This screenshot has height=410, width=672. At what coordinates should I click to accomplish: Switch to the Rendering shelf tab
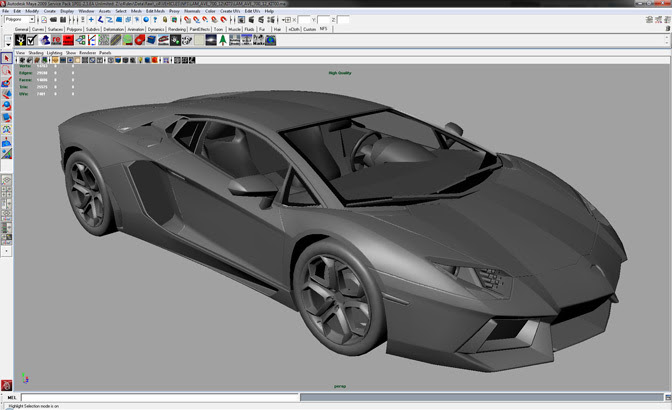pyautogui.click(x=177, y=29)
